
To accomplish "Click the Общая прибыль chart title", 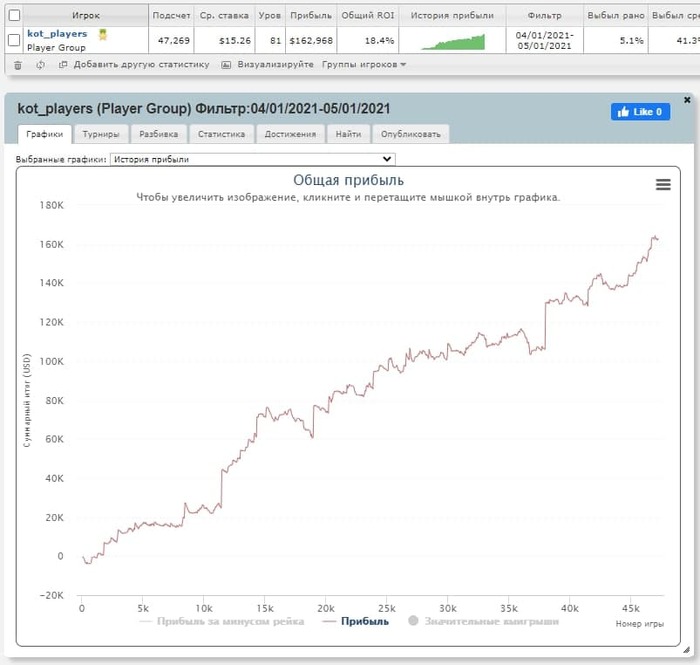I will [348, 180].
